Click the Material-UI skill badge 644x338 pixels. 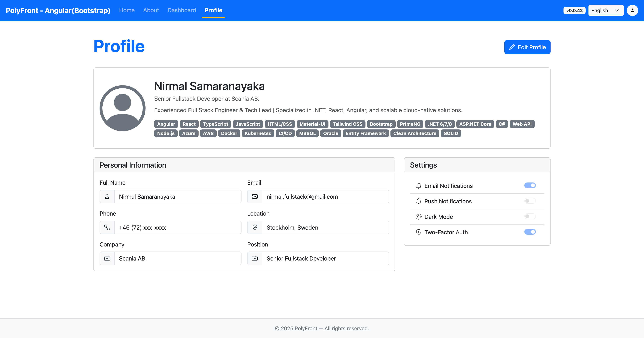pyautogui.click(x=312, y=124)
